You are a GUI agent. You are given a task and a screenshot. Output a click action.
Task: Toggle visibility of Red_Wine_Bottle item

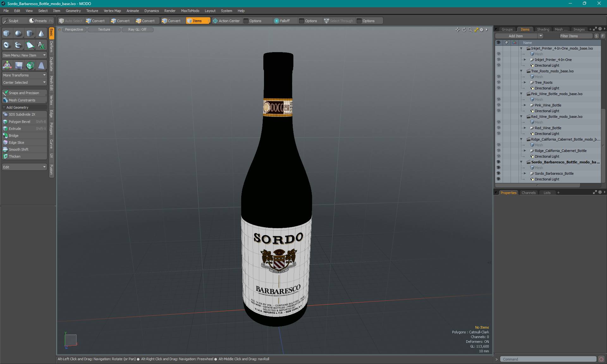click(498, 128)
